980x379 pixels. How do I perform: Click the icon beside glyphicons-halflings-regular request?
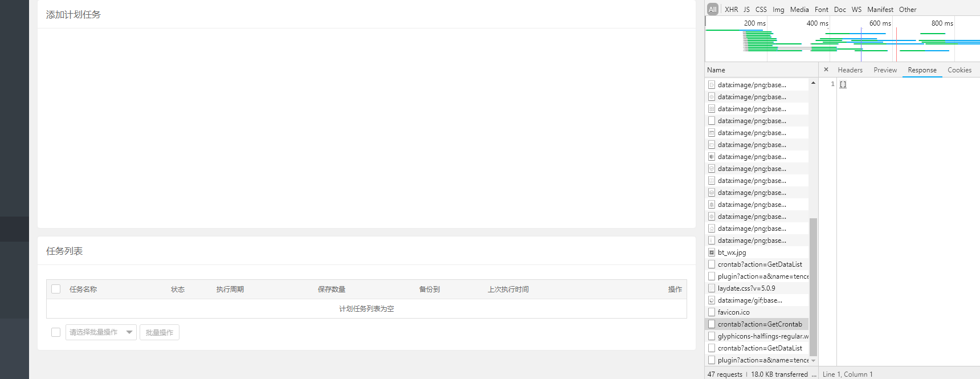tap(712, 336)
